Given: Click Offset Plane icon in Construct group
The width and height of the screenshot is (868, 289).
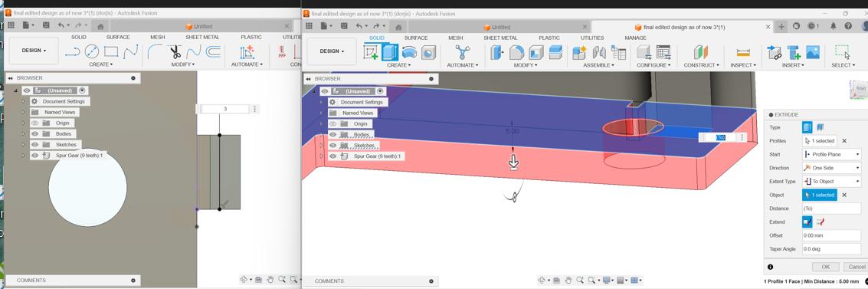Looking at the screenshot, I should [701, 52].
